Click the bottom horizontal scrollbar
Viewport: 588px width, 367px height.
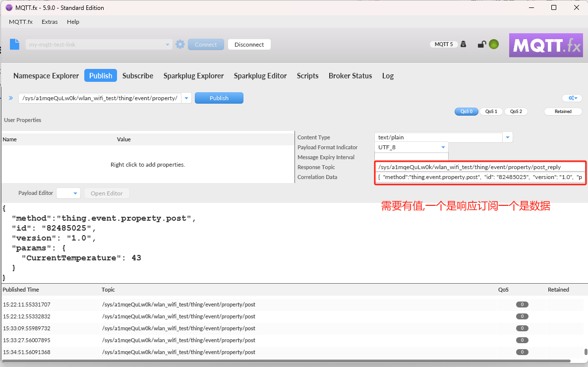pyautogui.click(x=287, y=362)
